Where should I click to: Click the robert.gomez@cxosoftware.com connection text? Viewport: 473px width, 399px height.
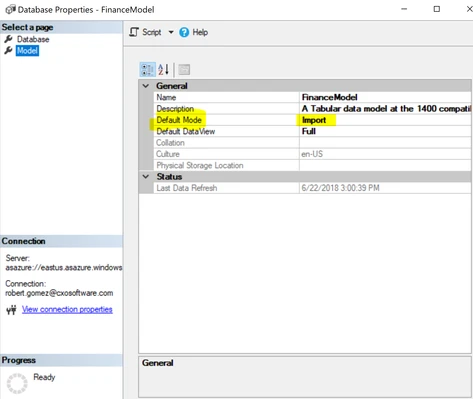tap(59, 293)
